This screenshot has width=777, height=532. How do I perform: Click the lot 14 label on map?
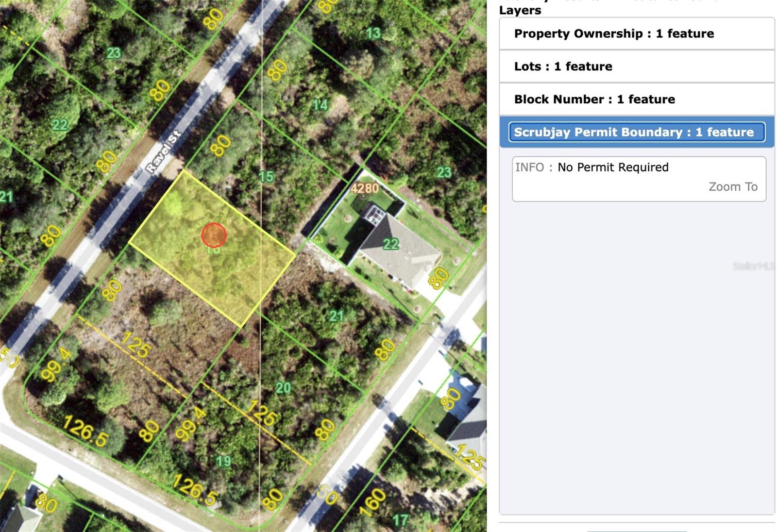pyautogui.click(x=320, y=105)
